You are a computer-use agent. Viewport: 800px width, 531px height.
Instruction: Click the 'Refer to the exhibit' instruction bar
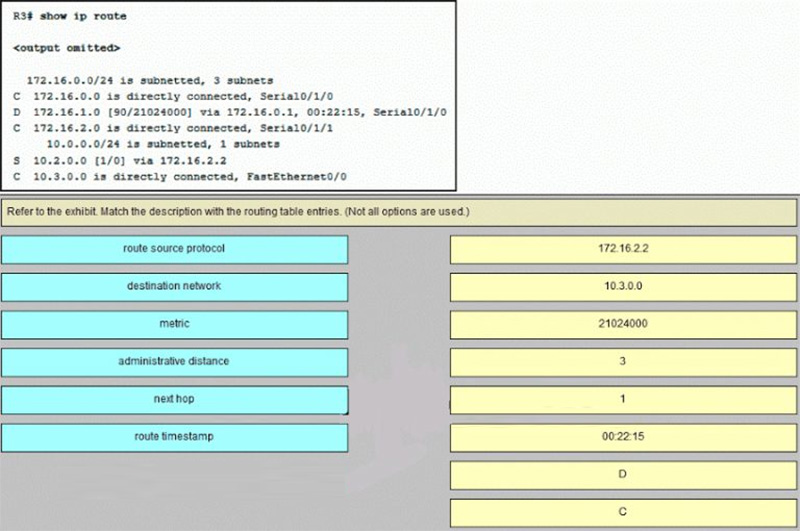coord(398,212)
